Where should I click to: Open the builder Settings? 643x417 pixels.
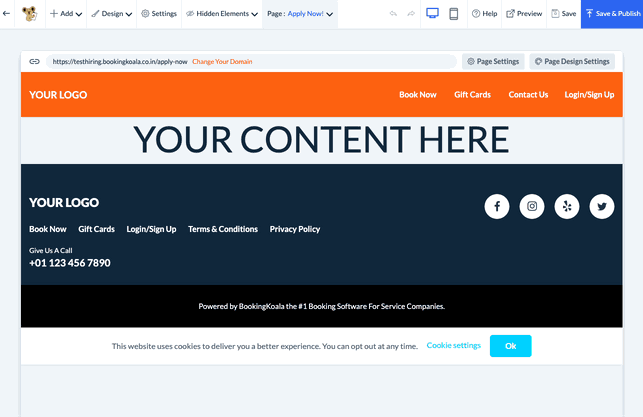(159, 14)
